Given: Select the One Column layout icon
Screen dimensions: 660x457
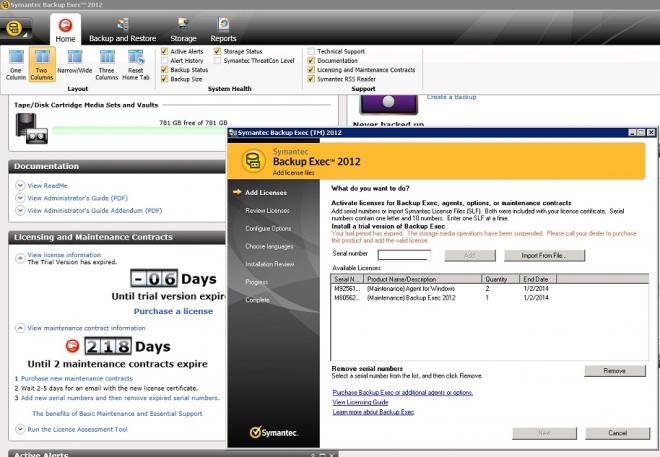Looking at the screenshot, I should point(16,64).
